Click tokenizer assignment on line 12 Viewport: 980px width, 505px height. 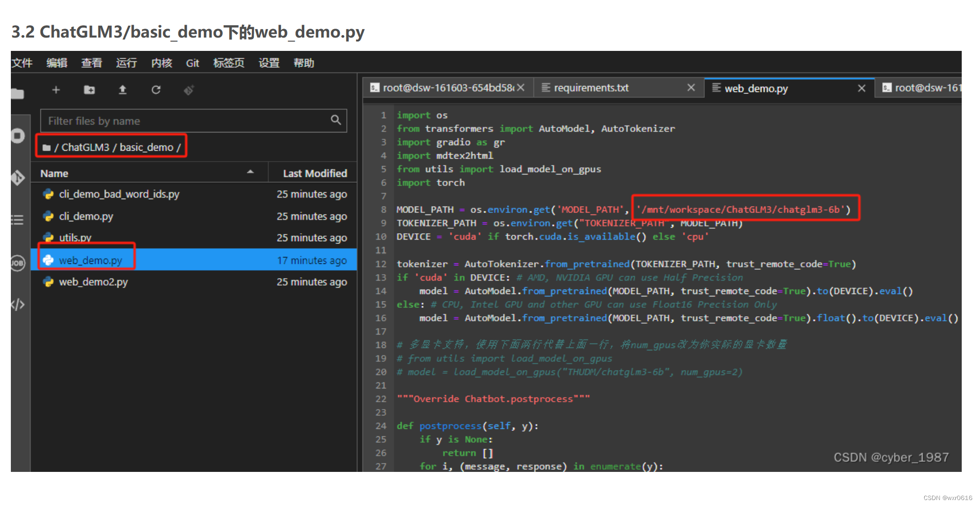(x=626, y=264)
